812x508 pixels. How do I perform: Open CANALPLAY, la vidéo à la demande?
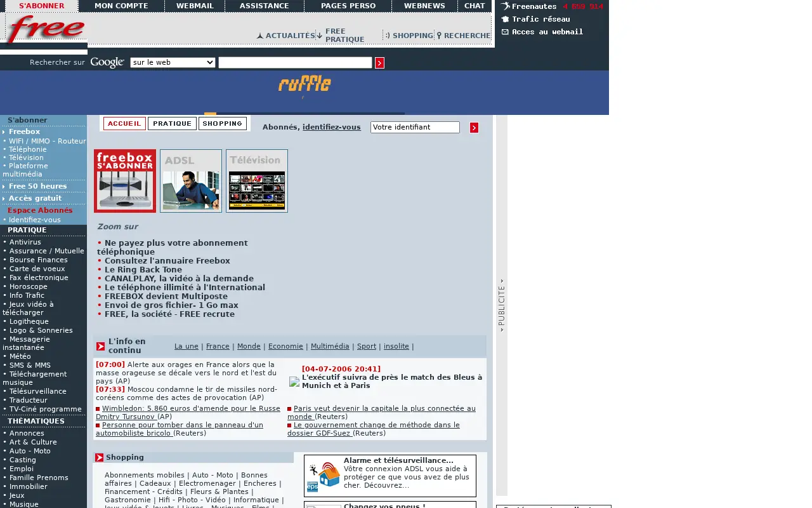[x=179, y=278]
